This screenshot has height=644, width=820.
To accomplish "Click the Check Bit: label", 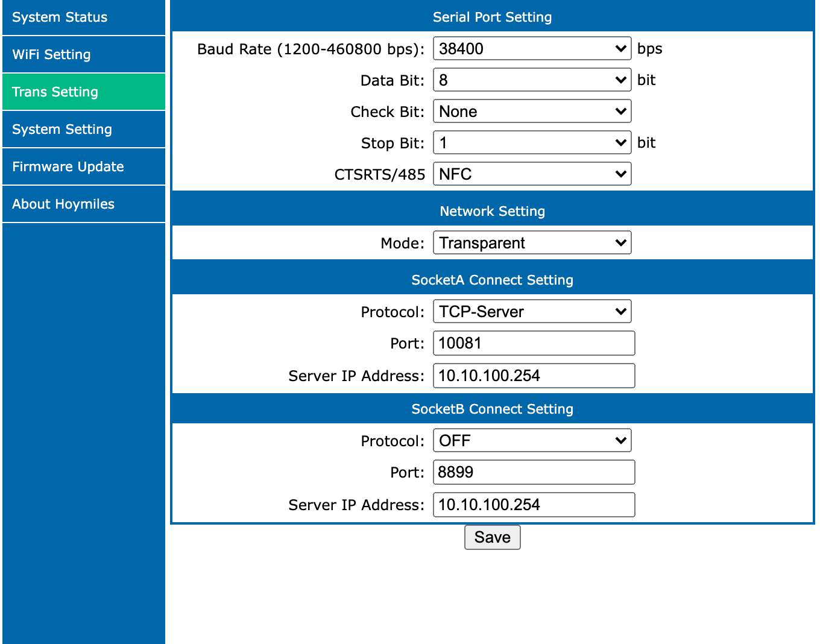I will pos(388,112).
